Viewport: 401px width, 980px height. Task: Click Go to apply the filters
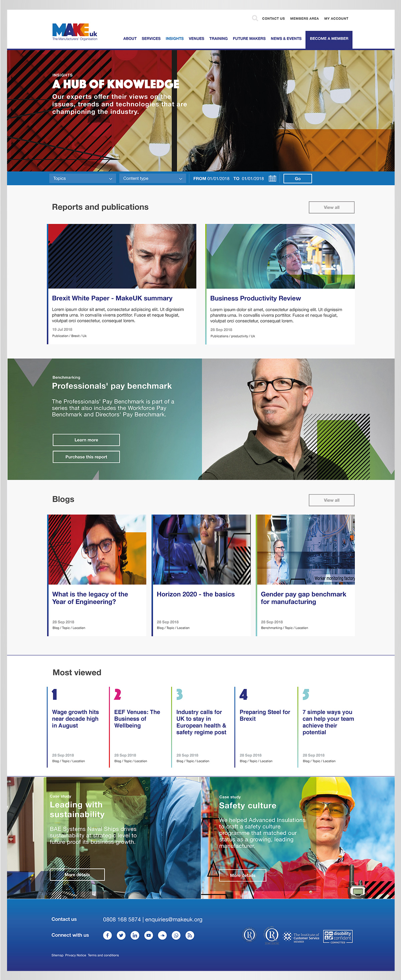click(297, 178)
